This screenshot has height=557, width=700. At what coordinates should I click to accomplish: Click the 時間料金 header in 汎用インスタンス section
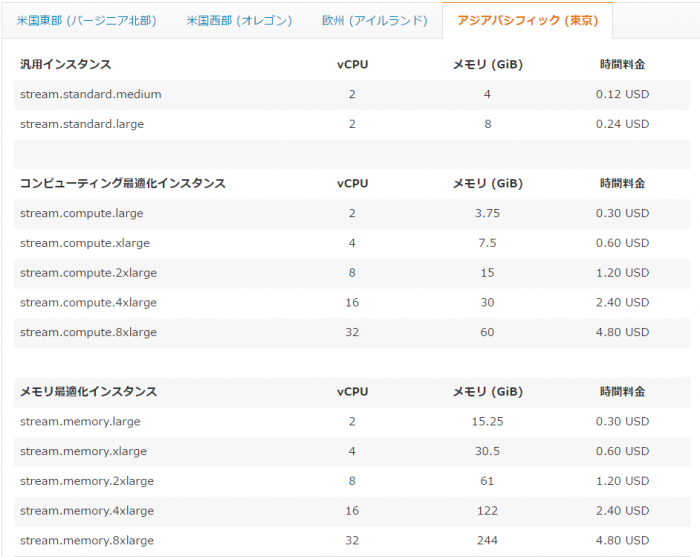pyautogui.click(x=622, y=64)
